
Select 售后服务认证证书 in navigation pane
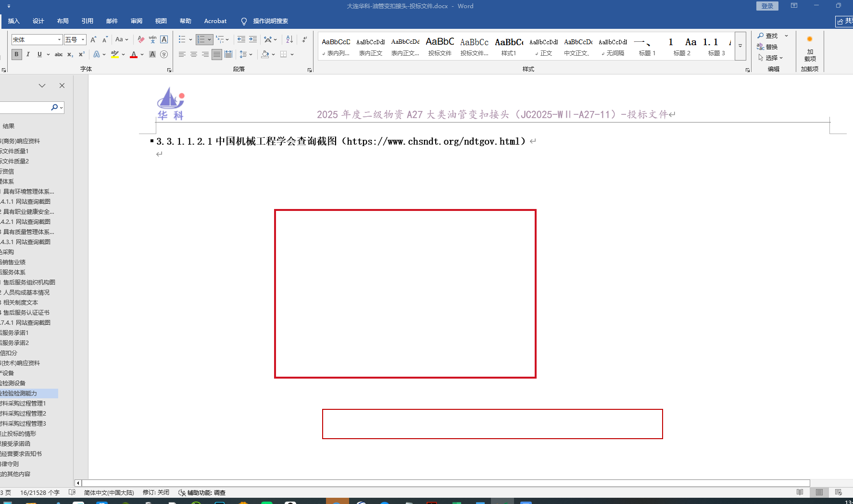(26, 313)
